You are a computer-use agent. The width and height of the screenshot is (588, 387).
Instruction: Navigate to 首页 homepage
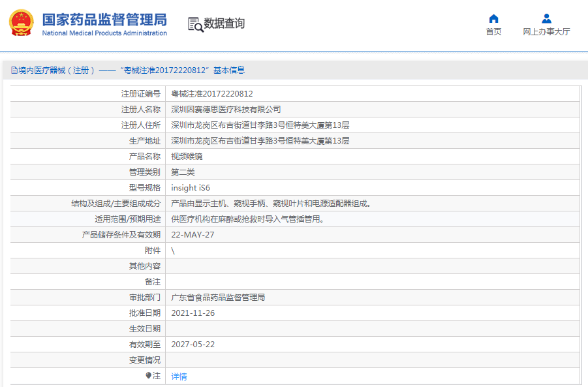493,31
